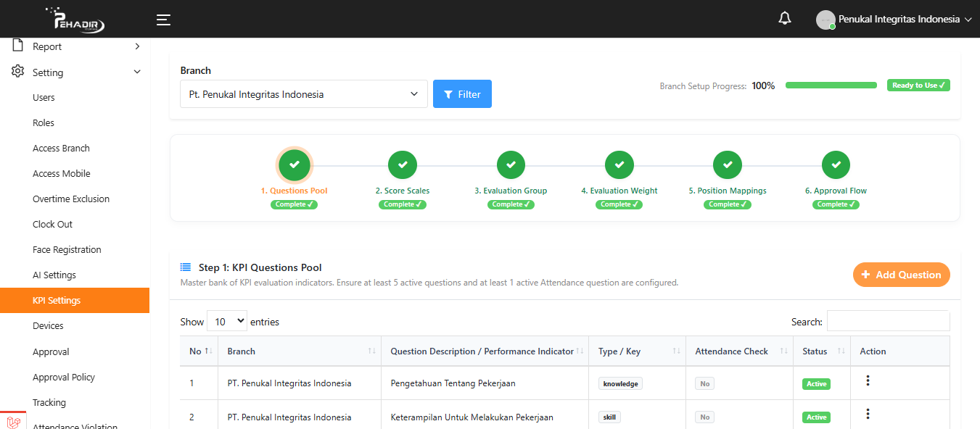The width and height of the screenshot is (980, 429).
Task: Open the AI Settings link
Action: pyautogui.click(x=54, y=275)
